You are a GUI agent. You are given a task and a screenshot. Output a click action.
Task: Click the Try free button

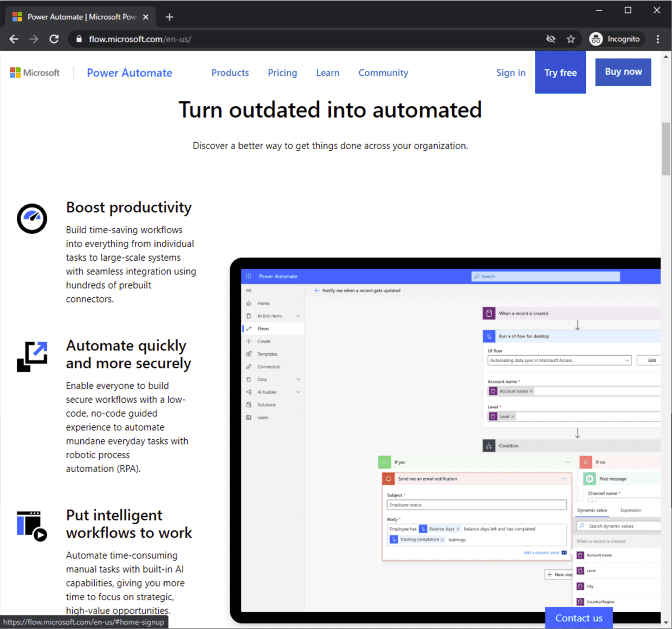(560, 73)
